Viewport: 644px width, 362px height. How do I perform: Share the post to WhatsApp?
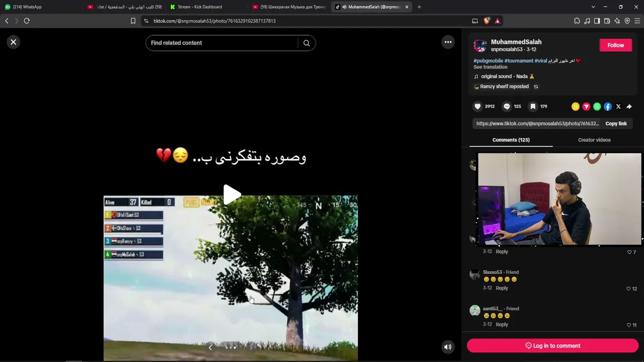597,107
